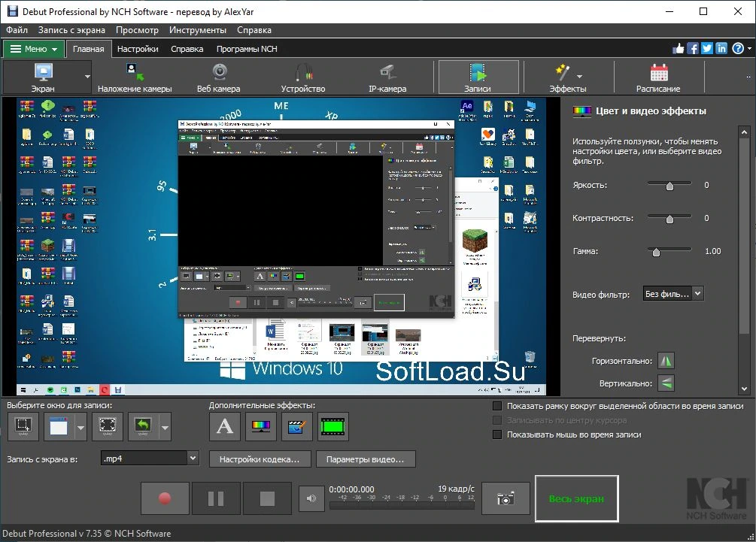Viewport: 756px width, 542px height.
Task: Open the text caption effect (A icon)
Action: 225,426
